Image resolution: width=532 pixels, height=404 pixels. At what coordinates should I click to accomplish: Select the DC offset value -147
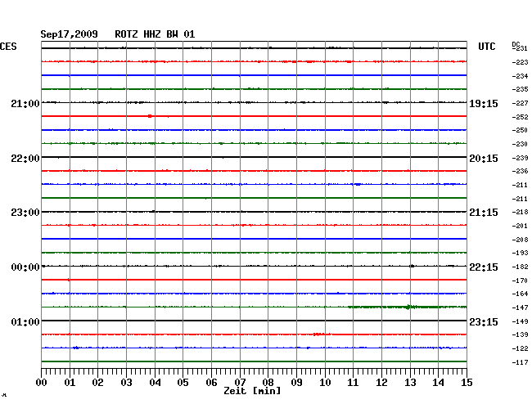click(x=520, y=307)
